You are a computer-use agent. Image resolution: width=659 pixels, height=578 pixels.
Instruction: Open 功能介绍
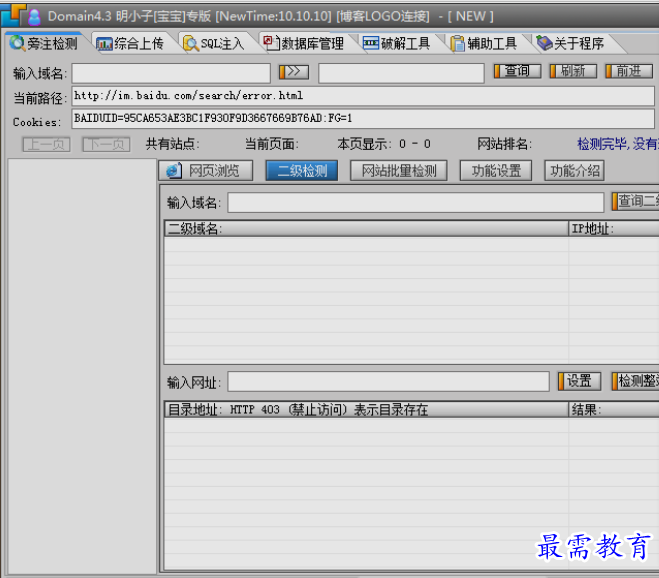point(575,171)
